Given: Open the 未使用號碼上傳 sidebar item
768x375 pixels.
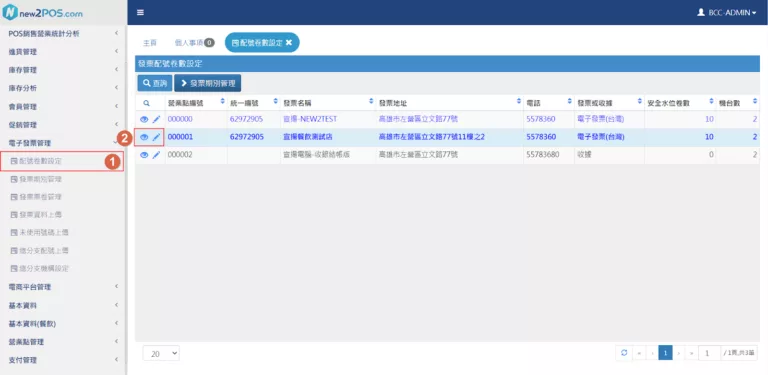Looking at the screenshot, I should (40, 233).
